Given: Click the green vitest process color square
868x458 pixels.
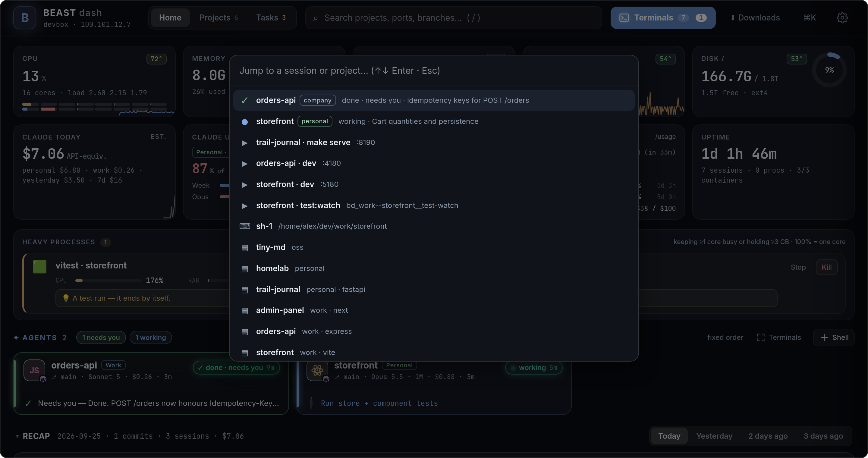Looking at the screenshot, I should pyautogui.click(x=40, y=267).
